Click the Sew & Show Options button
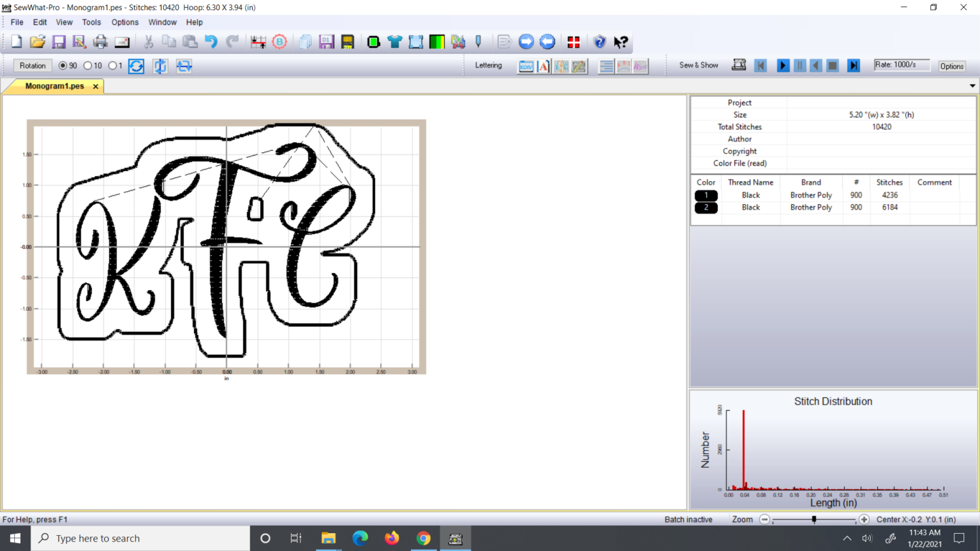The image size is (980, 551). [951, 66]
